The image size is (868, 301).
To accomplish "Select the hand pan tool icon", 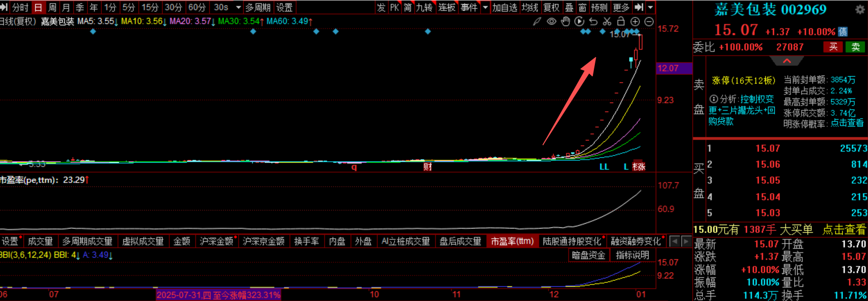I will (565, 21).
